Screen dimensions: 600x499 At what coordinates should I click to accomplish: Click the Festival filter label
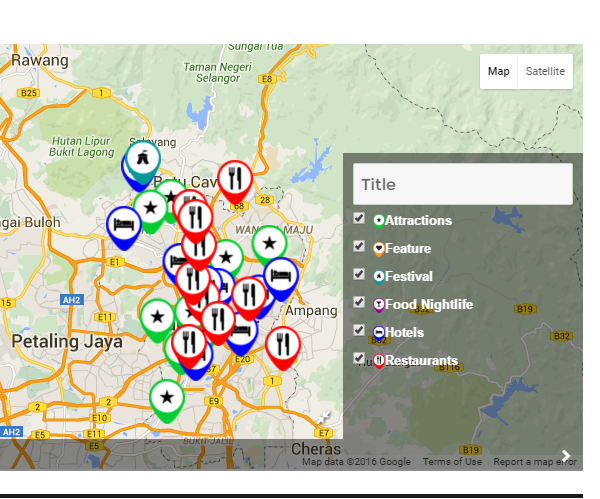click(x=409, y=277)
